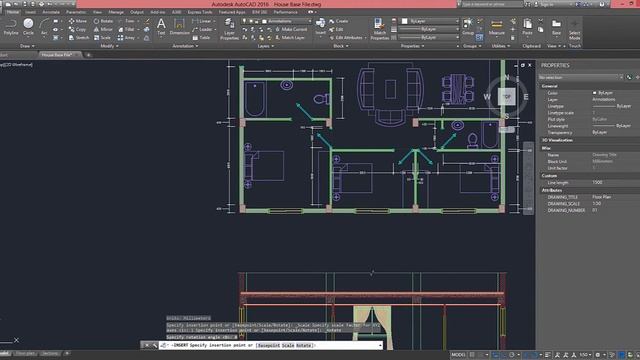Activate the Stretch tool
This screenshot has width=640, height=360.
tap(78, 38)
